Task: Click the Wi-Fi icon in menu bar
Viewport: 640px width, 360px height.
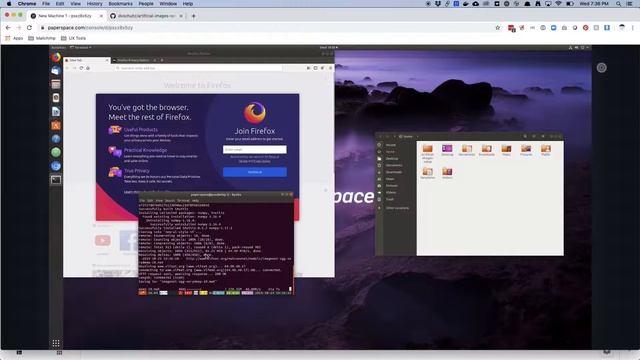Action: pos(559,4)
